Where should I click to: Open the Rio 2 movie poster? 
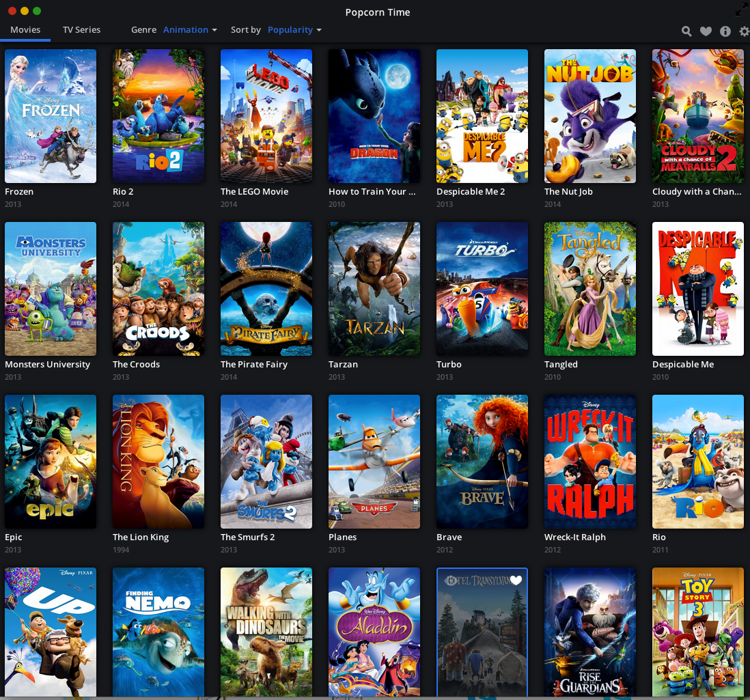tap(158, 116)
